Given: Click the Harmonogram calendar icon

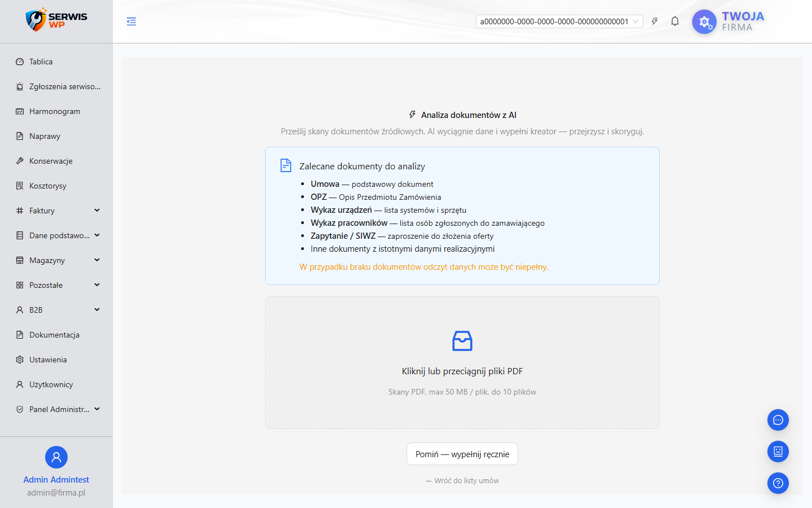Looking at the screenshot, I should tap(20, 111).
